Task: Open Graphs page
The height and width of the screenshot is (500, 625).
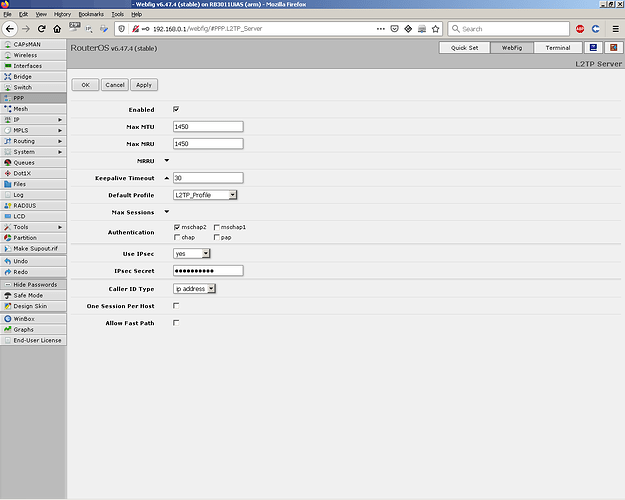Action: 33,330
